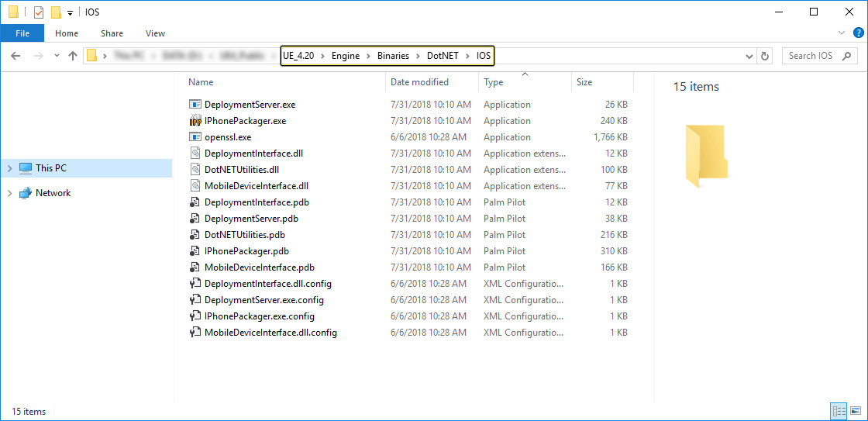Click the Back navigation arrow

click(15, 56)
